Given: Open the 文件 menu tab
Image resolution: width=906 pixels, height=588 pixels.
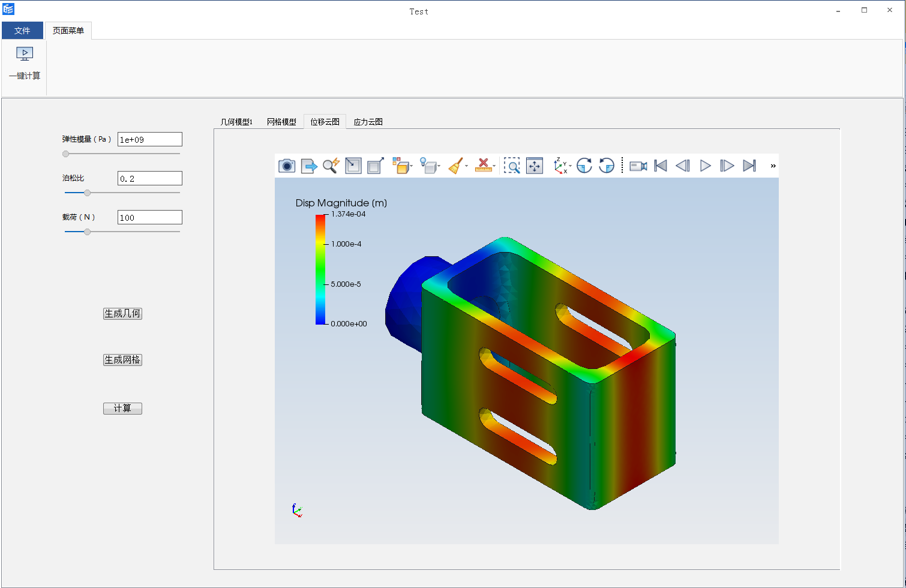Looking at the screenshot, I should (x=22, y=31).
